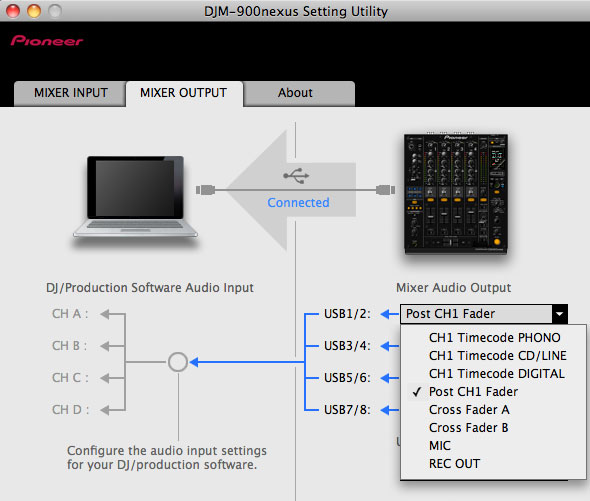
Task: Click the USB symbol icon
Action: pos(296,176)
